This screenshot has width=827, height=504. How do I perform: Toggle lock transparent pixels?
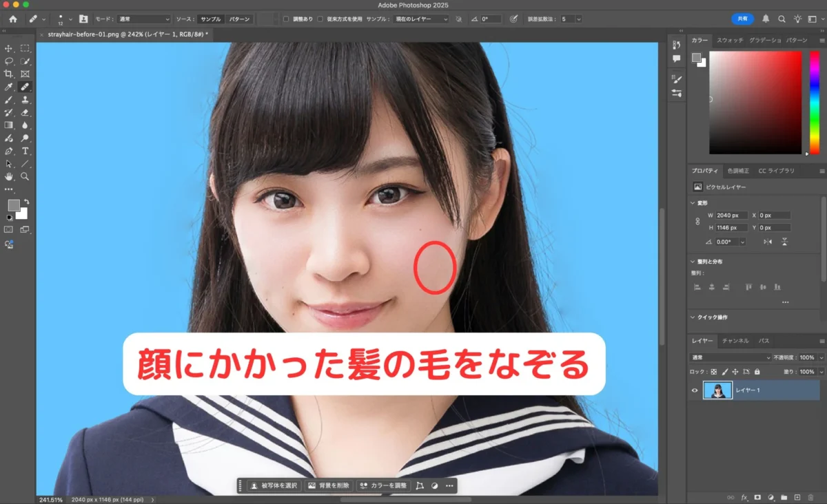pos(714,372)
